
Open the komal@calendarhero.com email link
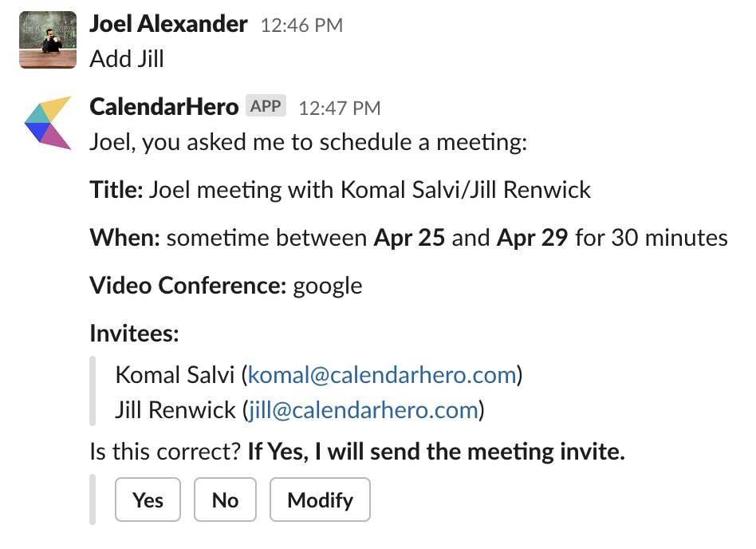coord(382,375)
